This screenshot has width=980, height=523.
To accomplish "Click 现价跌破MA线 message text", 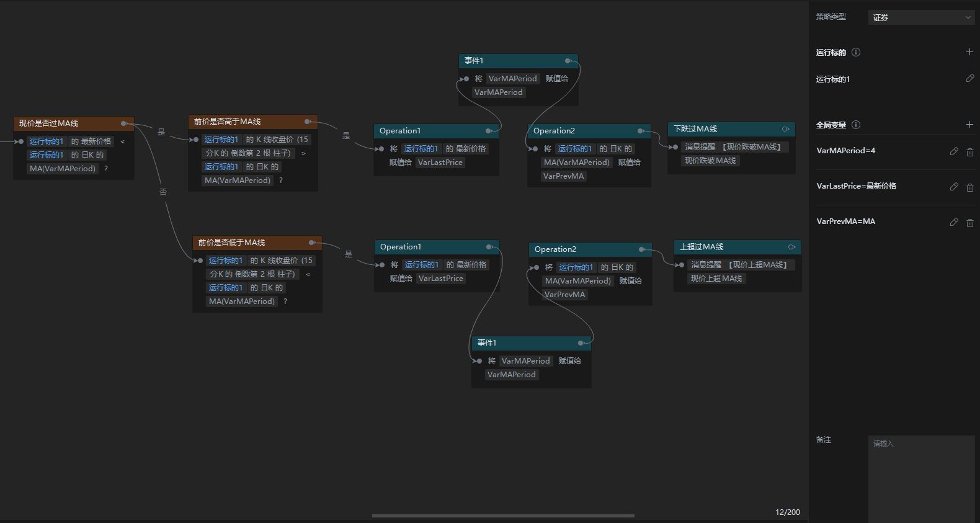I will coord(710,161).
